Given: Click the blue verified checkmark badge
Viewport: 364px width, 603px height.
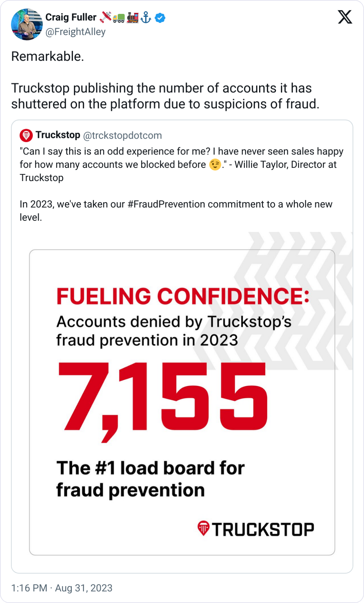Looking at the screenshot, I should click(160, 18).
